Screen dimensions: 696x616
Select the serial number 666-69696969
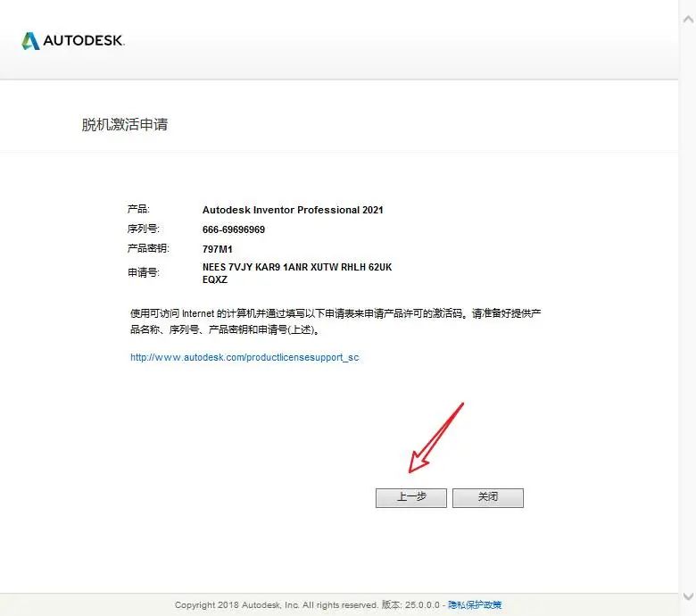coord(234,229)
